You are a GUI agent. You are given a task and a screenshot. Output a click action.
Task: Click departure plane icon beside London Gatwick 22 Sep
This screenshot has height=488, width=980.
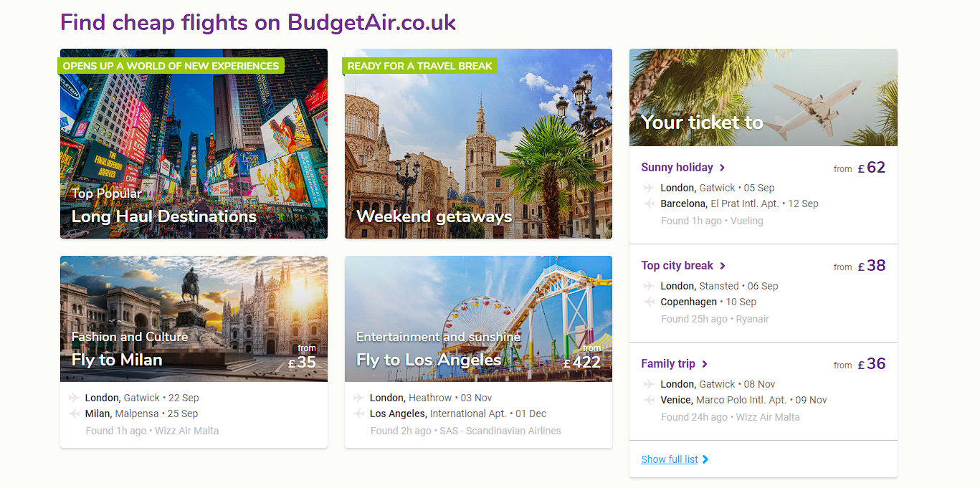[x=75, y=398]
